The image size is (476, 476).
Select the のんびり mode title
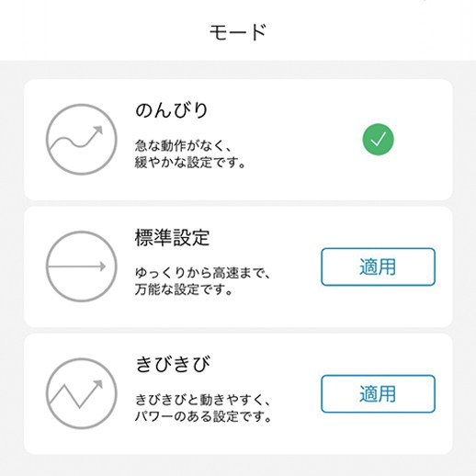[x=172, y=110]
